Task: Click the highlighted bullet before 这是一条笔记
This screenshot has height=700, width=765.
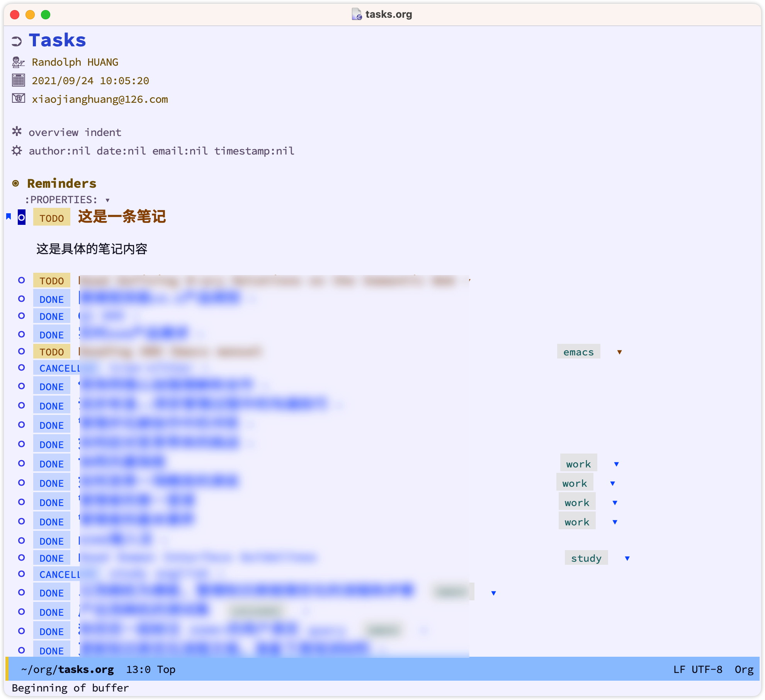Action: [22, 217]
